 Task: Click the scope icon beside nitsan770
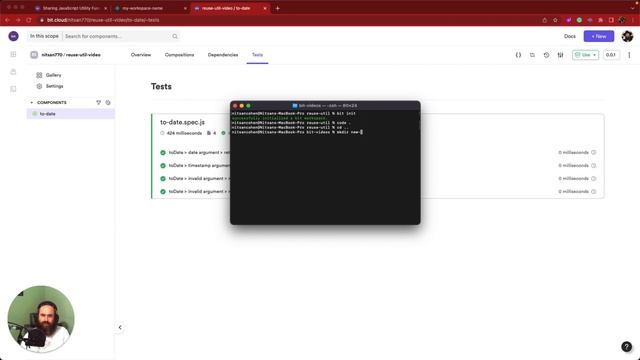(34, 55)
